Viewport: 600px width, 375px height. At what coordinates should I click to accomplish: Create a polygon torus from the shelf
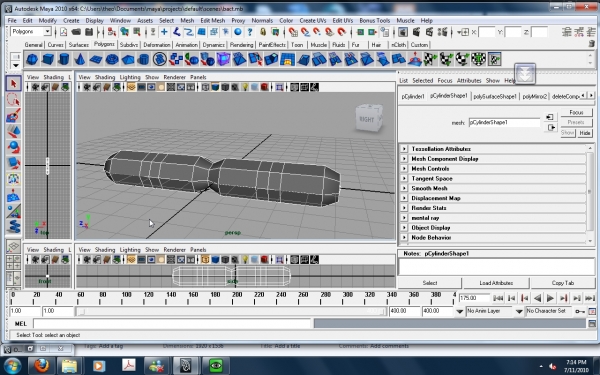(x=112, y=59)
